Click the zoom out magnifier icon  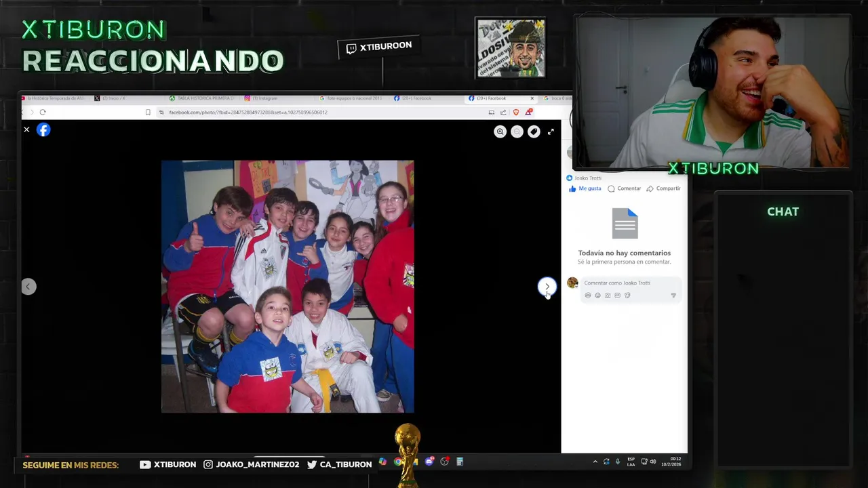coord(517,132)
